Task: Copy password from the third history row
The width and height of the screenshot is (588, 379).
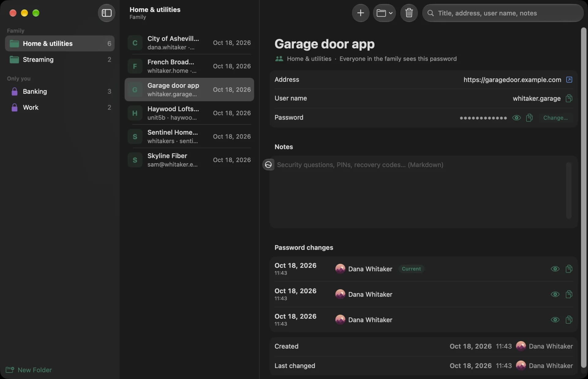Action: pos(569,320)
